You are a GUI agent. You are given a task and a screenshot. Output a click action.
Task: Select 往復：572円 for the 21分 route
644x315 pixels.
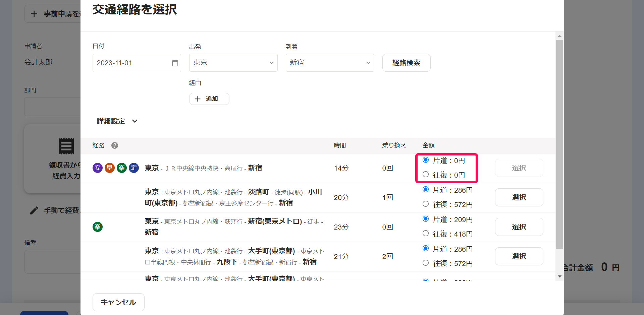[426, 263]
